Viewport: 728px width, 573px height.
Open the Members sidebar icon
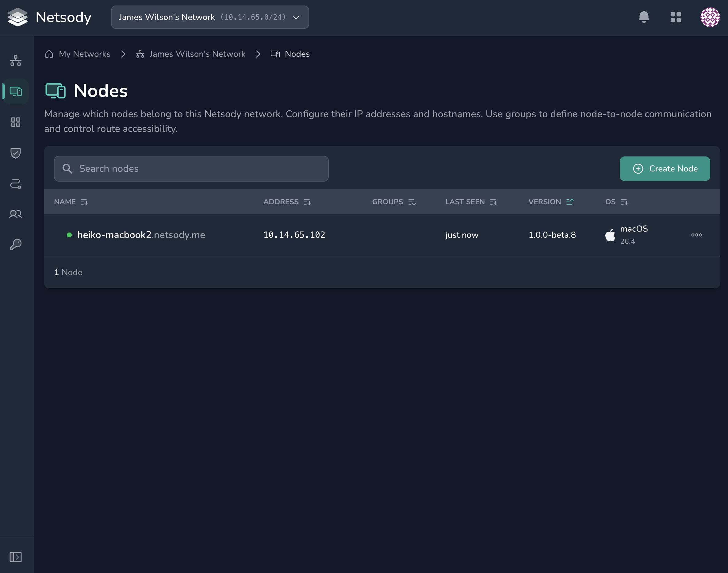[x=15, y=214]
